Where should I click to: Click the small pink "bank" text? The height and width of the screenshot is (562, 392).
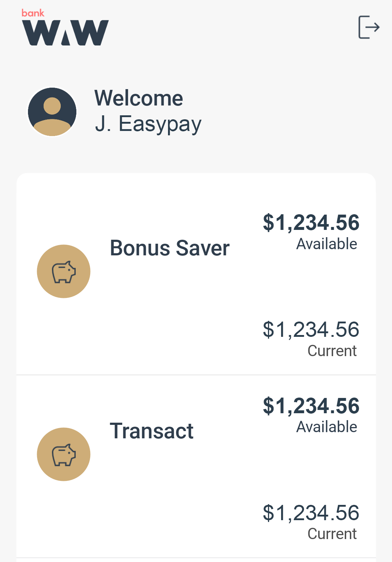point(33,13)
